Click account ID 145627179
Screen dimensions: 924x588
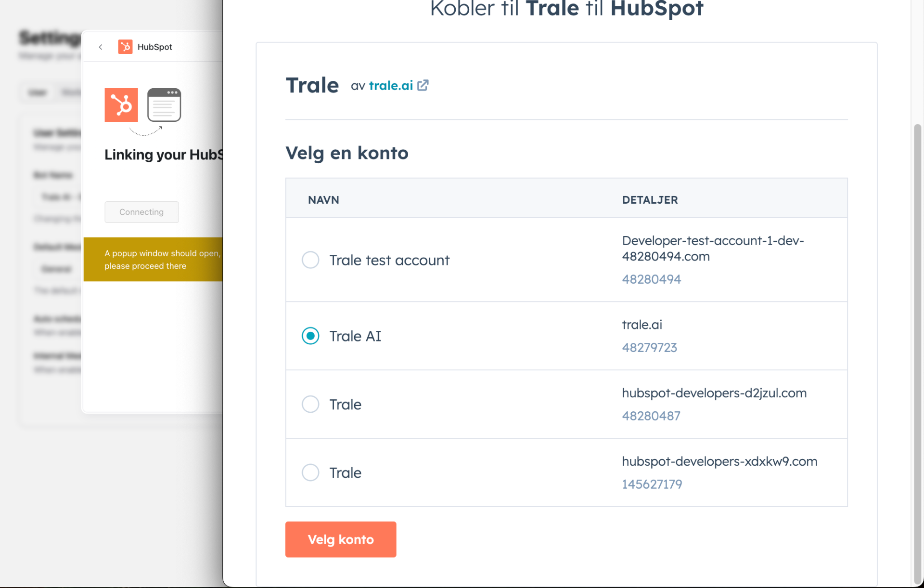[x=652, y=484]
